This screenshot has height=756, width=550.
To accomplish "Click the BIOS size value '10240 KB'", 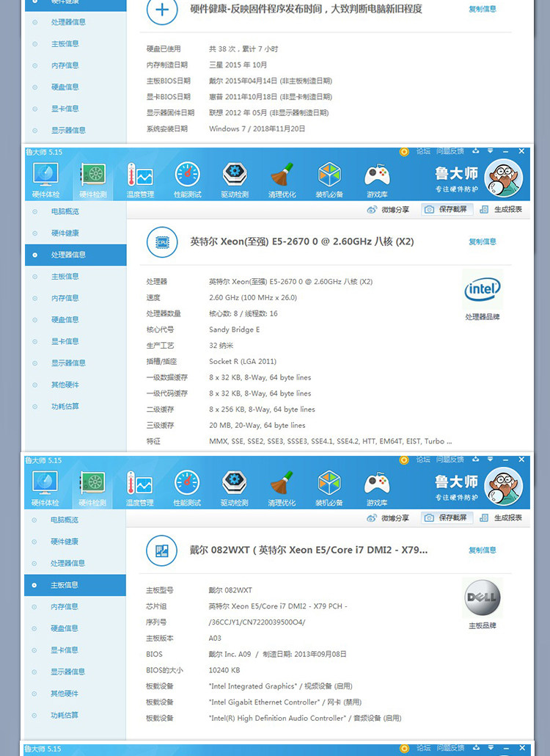I will click(x=224, y=670).
